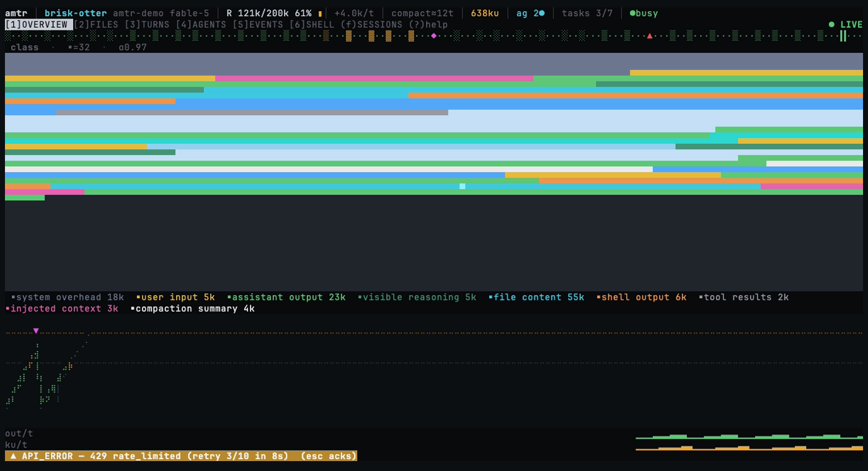Click the ag 2 agents indicator
This screenshot has height=471, width=868.
[x=530, y=13]
